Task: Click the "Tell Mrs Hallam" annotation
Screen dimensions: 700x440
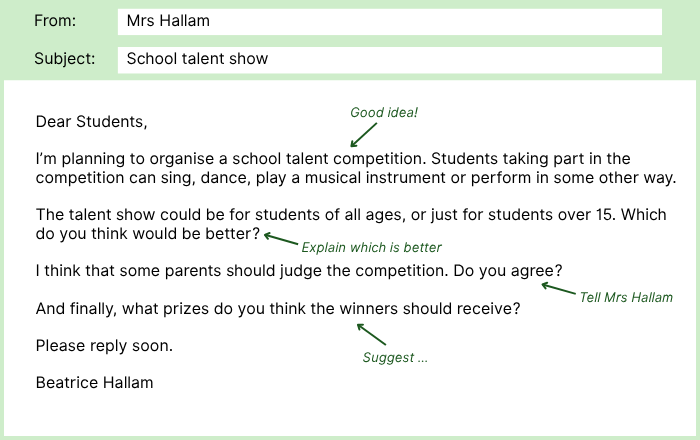Action: click(x=626, y=298)
